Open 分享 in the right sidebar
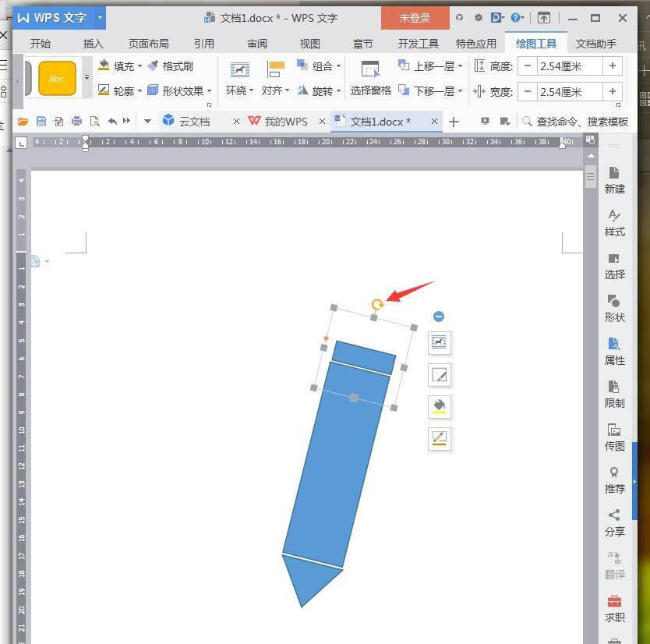The image size is (650, 644). 614,522
